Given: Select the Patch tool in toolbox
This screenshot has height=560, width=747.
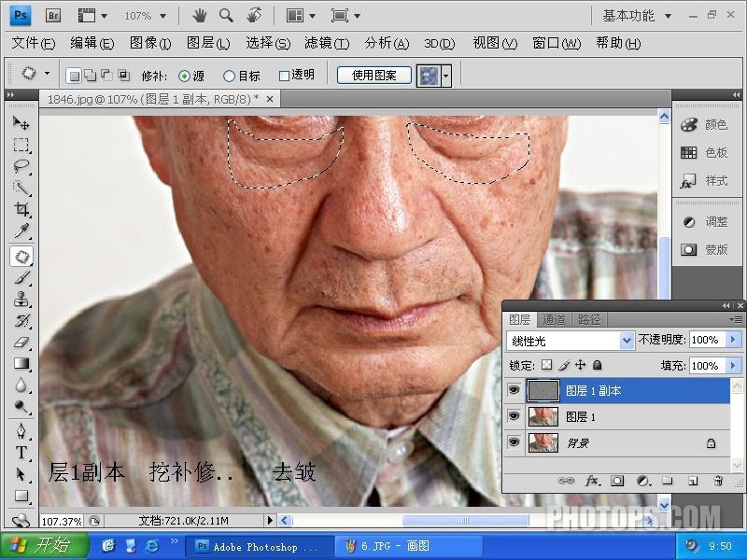Looking at the screenshot, I should pyautogui.click(x=21, y=256).
